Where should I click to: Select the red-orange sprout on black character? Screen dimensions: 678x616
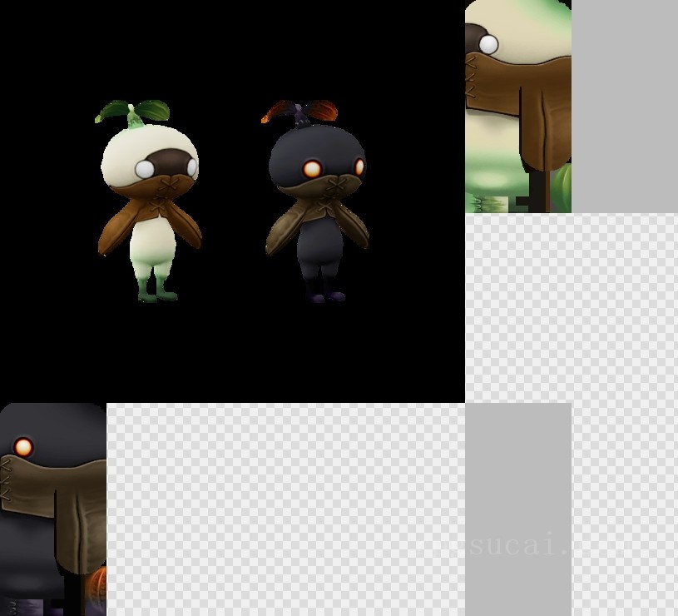click(x=301, y=111)
